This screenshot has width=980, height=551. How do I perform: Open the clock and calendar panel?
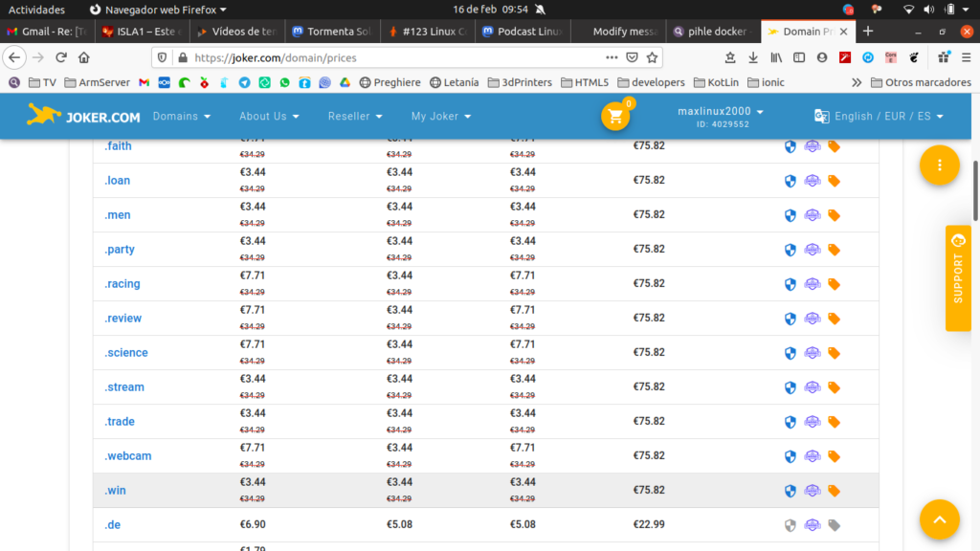pyautogui.click(x=491, y=10)
